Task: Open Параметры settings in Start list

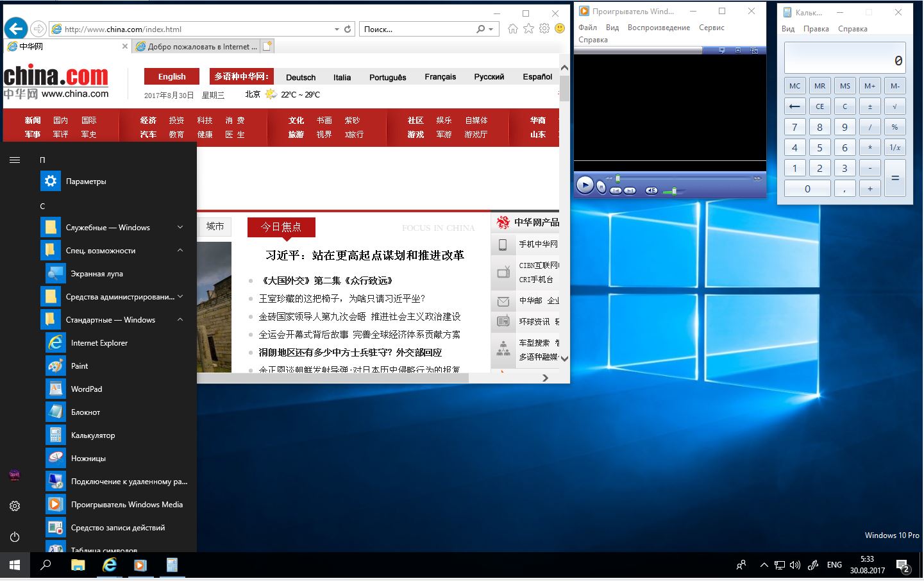Action: pos(86,181)
